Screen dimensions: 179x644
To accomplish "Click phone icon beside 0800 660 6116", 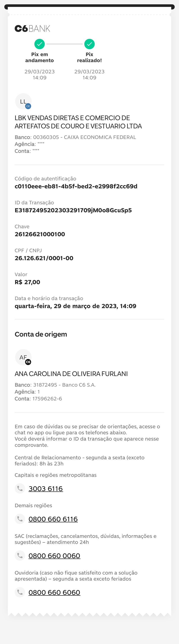I will point(20,519).
